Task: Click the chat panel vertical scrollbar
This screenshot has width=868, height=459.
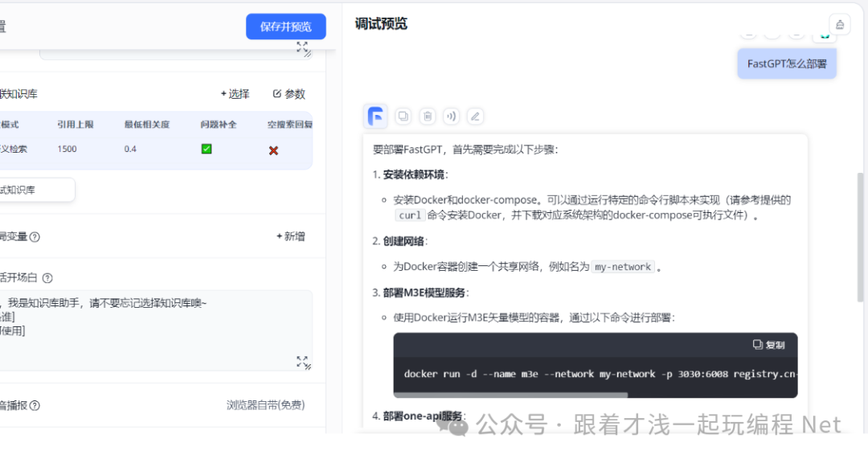Action: (x=860, y=237)
